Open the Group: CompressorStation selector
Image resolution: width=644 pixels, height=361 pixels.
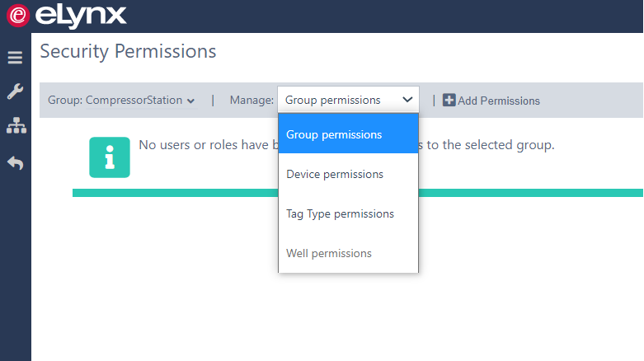[x=121, y=101]
